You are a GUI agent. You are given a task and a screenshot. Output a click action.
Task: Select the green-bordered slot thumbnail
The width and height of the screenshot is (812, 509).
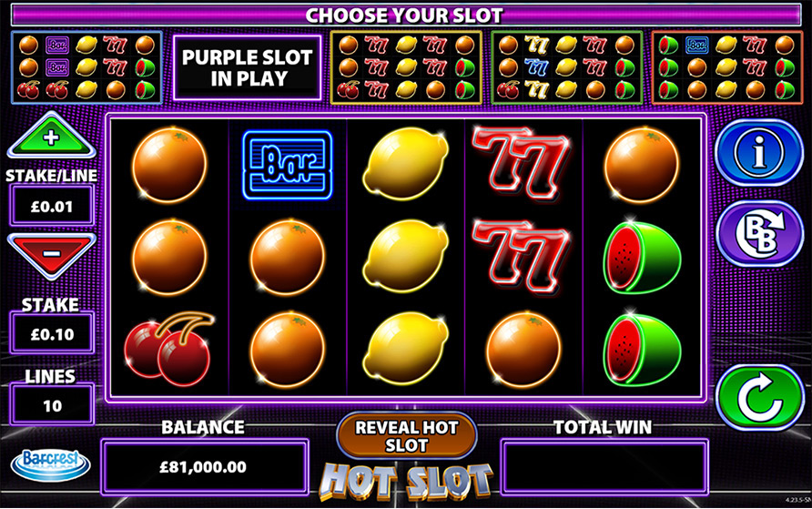567,67
